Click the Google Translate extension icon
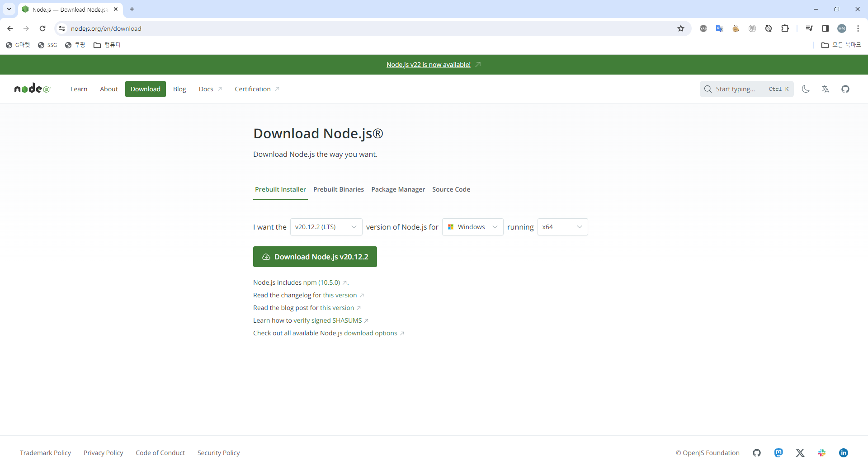Viewport: 868px width, 470px height. tap(720, 28)
